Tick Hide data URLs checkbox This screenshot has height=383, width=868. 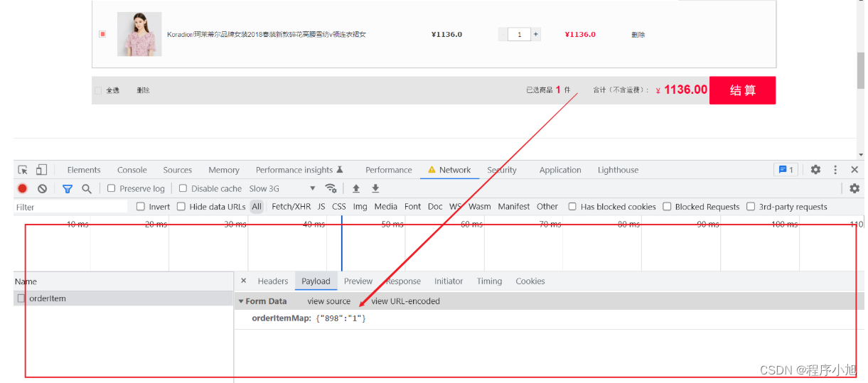(x=181, y=207)
